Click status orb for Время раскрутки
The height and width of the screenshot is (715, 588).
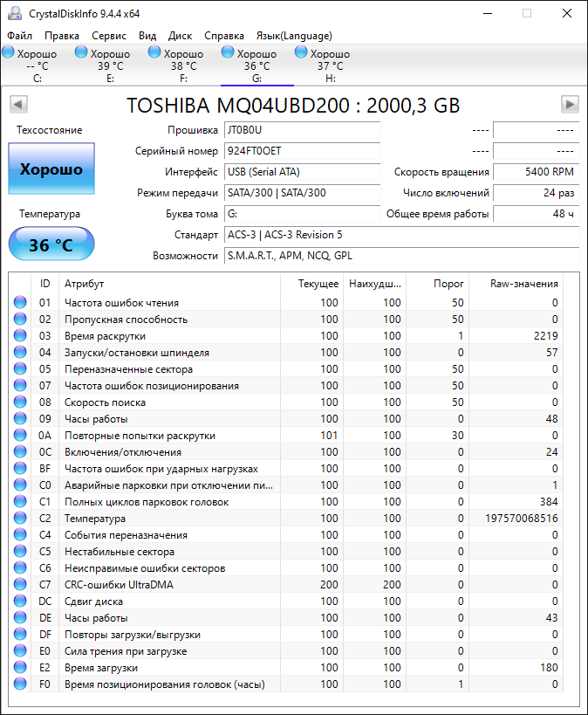pos(20,335)
